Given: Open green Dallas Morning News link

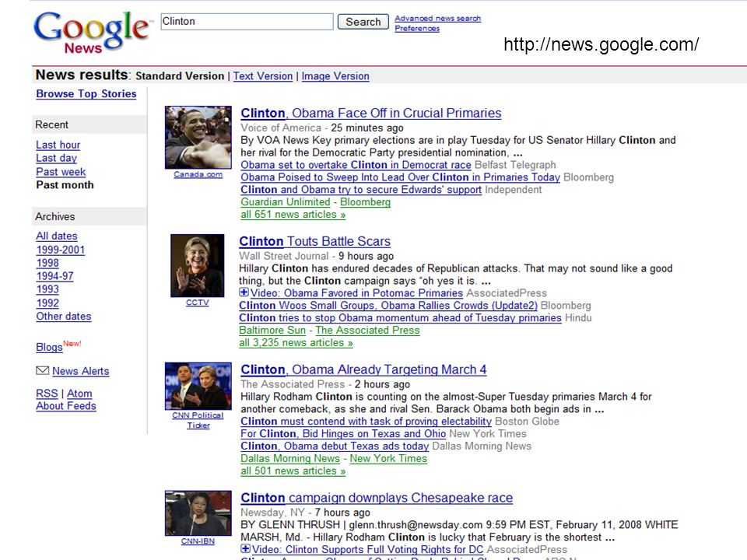Looking at the screenshot, I should click(290, 459).
